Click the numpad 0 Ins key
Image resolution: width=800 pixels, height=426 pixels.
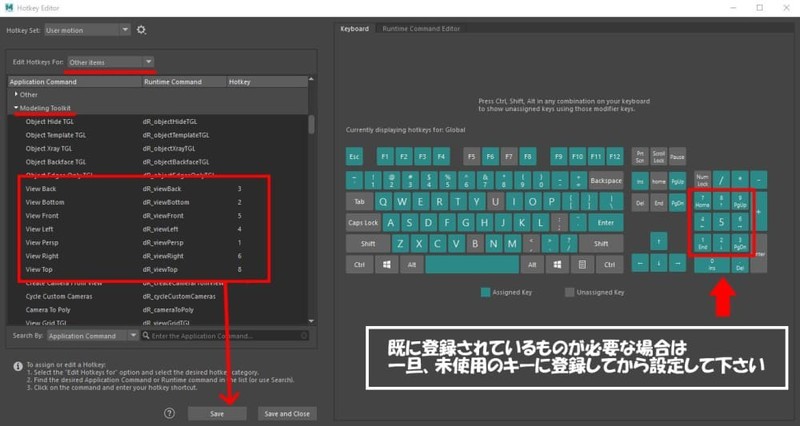pyautogui.click(x=712, y=265)
